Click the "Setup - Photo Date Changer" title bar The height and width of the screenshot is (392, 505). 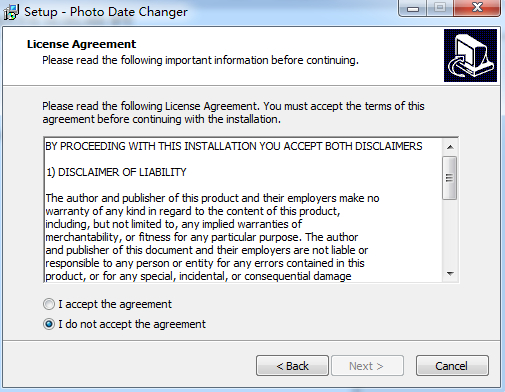tap(106, 12)
